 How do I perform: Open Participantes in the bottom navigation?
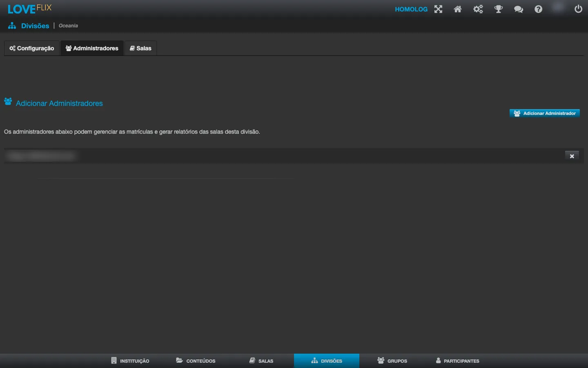457,361
